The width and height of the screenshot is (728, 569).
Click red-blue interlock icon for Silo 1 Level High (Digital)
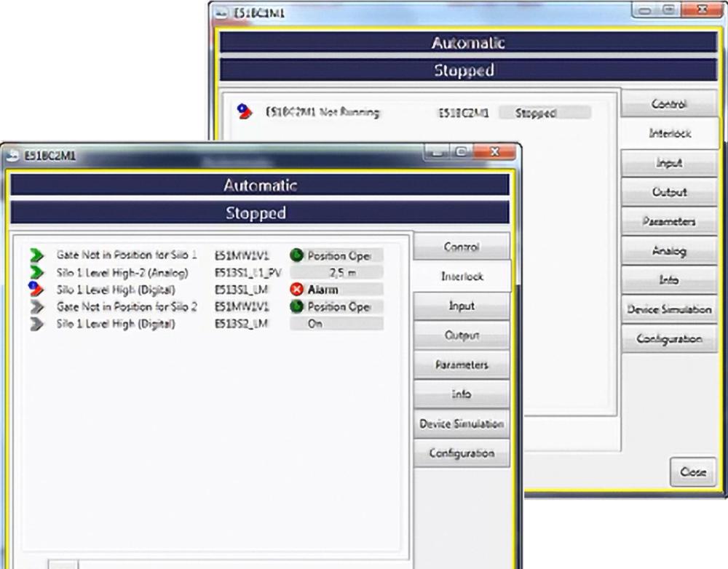(36, 289)
